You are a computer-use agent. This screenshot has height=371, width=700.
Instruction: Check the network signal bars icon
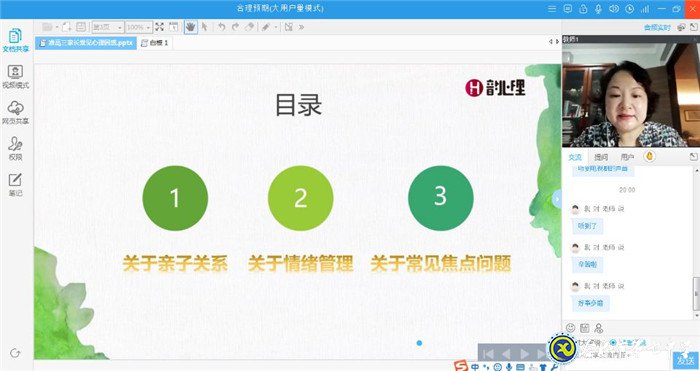[x=645, y=9]
